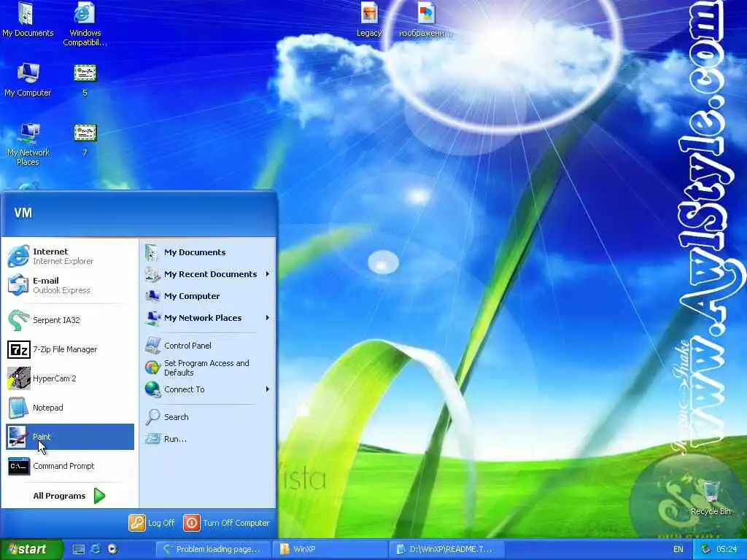Open My Documents in Start menu right pane
Screen dimensions: 747x560
coord(208,252)
